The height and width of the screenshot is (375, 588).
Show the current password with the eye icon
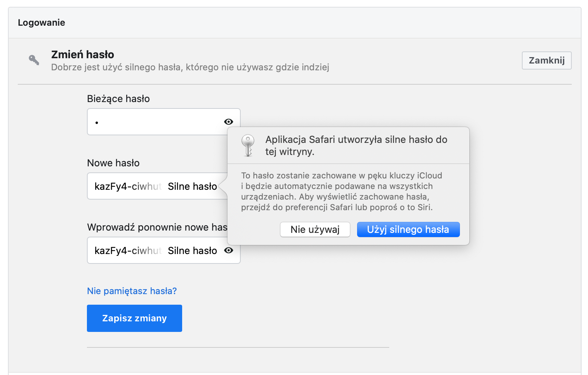point(228,122)
